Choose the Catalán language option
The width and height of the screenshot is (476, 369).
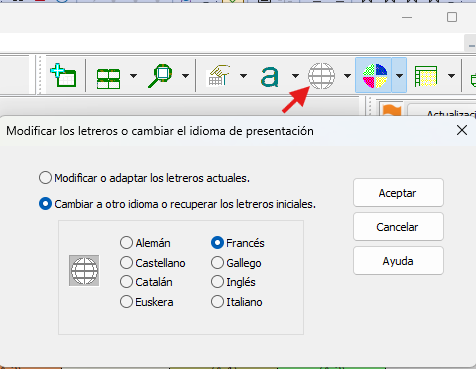pos(146,282)
